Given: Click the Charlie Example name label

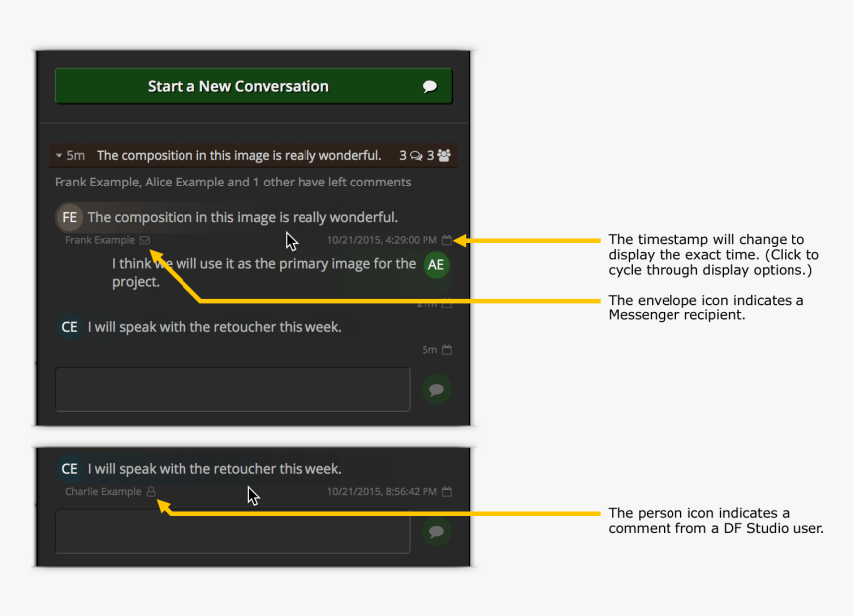Looking at the screenshot, I should click(x=103, y=491).
